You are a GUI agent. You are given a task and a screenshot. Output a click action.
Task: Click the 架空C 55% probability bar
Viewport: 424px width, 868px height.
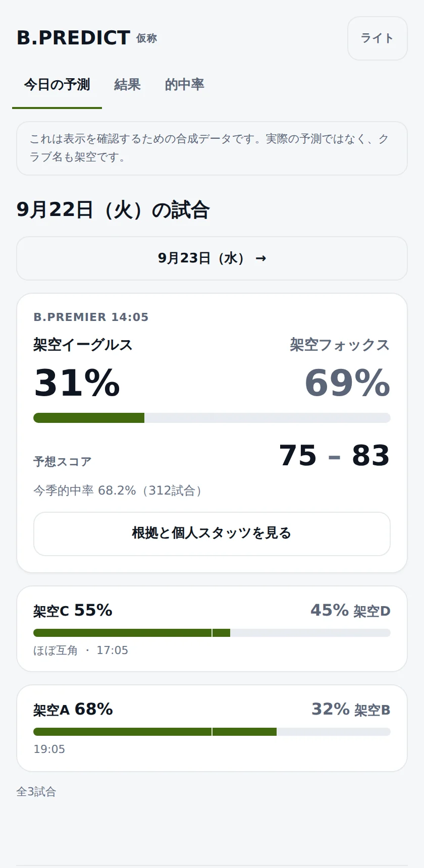(212, 633)
